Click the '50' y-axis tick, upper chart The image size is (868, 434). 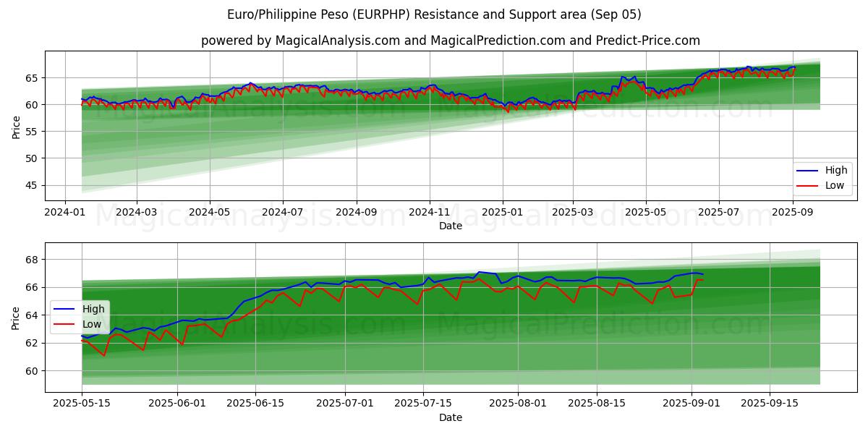tap(33, 158)
